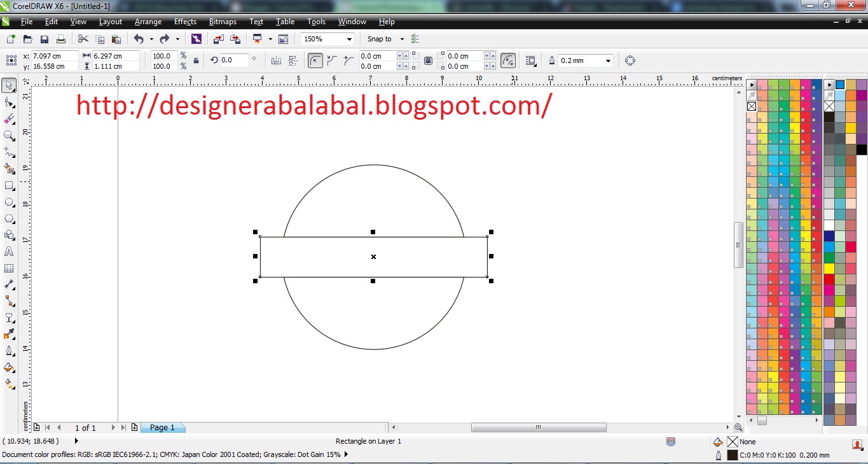Viewport: 868px width, 464px height.
Task: Switch to the Page 1 tab
Action: [x=162, y=428]
